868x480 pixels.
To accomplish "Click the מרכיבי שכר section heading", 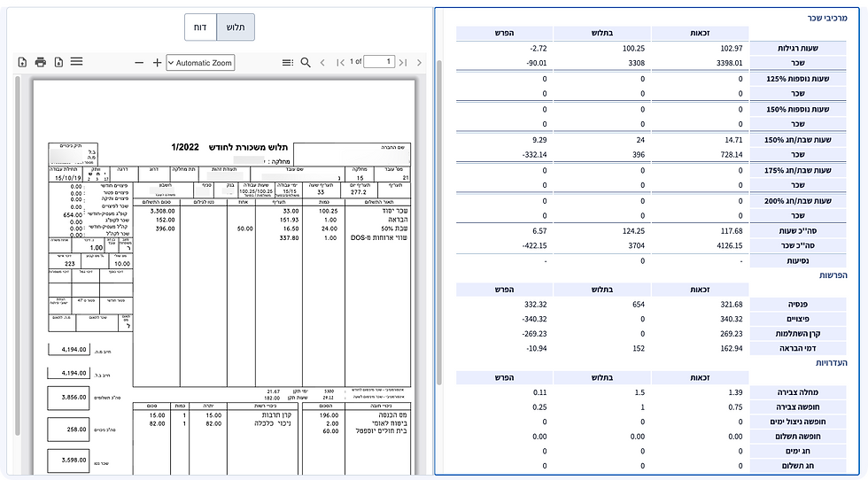I will (x=827, y=19).
